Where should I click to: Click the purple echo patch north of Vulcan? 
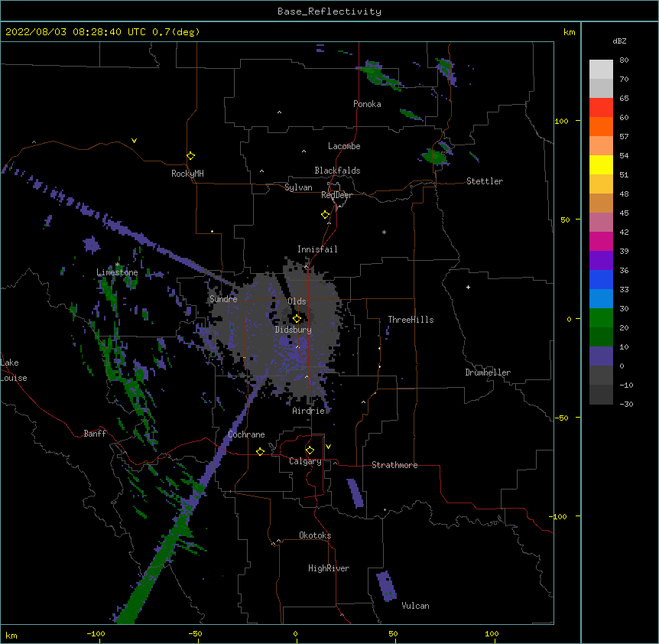tap(386, 586)
